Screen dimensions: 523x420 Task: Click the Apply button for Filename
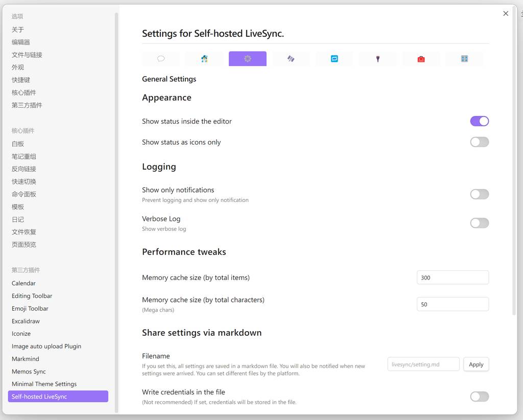[476, 364]
